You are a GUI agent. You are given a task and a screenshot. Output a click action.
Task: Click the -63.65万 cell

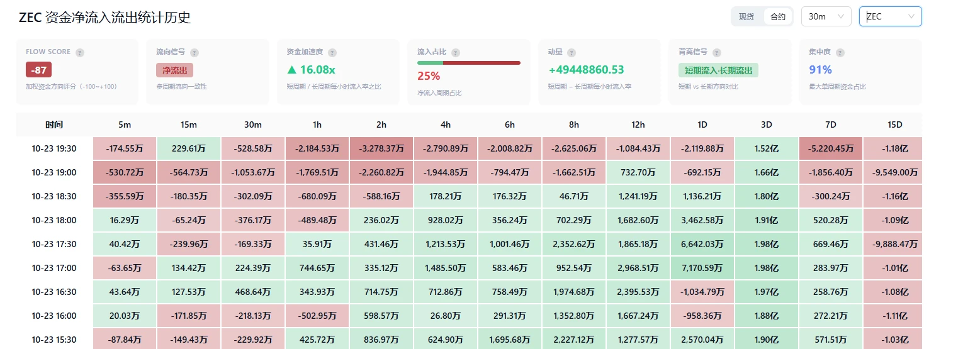(125, 268)
